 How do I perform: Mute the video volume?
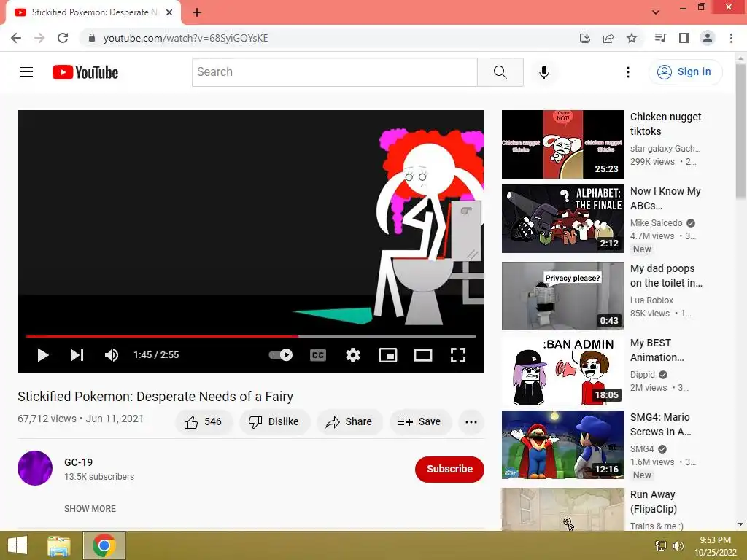112,355
